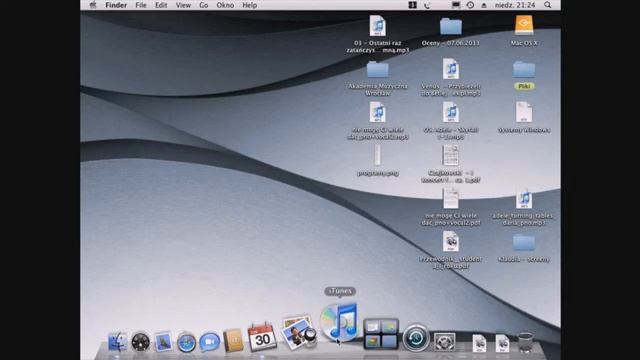Open second document stack next to Trash
The height and width of the screenshot is (360, 640).
click(502, 343)
